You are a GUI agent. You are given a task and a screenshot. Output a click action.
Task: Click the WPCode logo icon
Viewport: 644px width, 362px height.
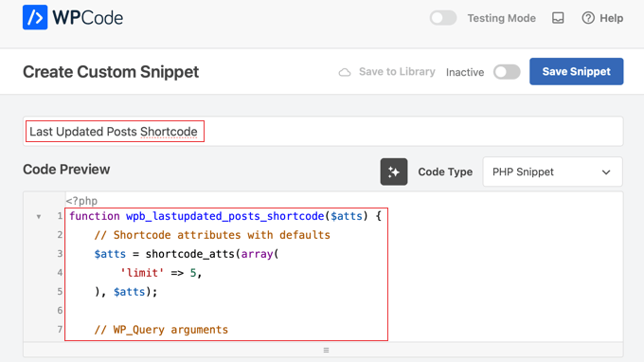(35, 17)
